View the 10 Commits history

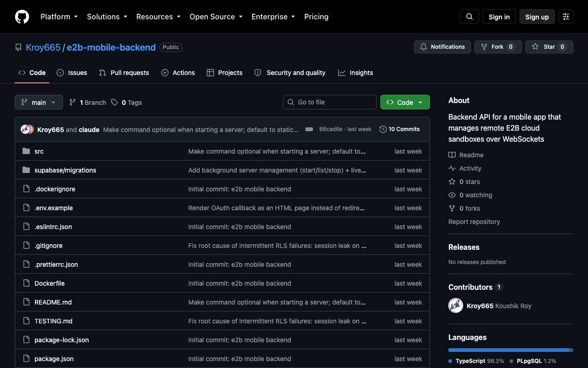click(400, 129)
